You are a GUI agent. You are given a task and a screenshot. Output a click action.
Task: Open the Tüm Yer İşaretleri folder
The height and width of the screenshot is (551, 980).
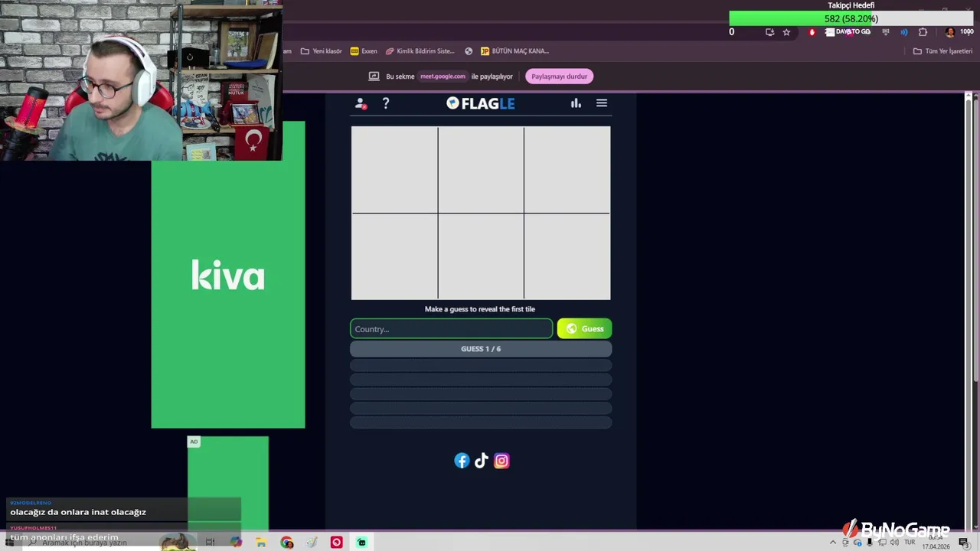(x=942, y=51)
